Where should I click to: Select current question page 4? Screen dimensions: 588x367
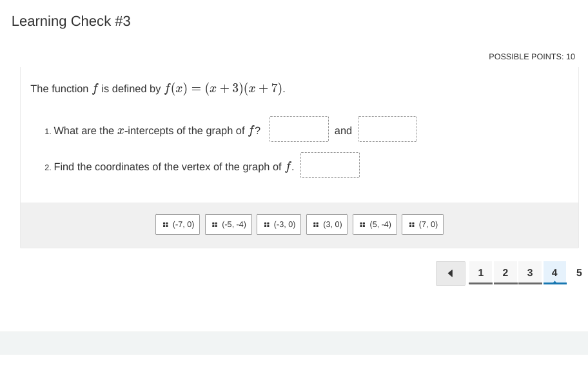(x=554, y=273)
